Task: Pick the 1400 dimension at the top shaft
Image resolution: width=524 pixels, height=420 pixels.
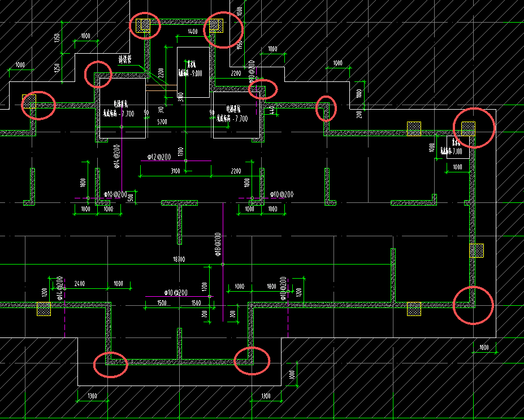Action: coord(193,32)
